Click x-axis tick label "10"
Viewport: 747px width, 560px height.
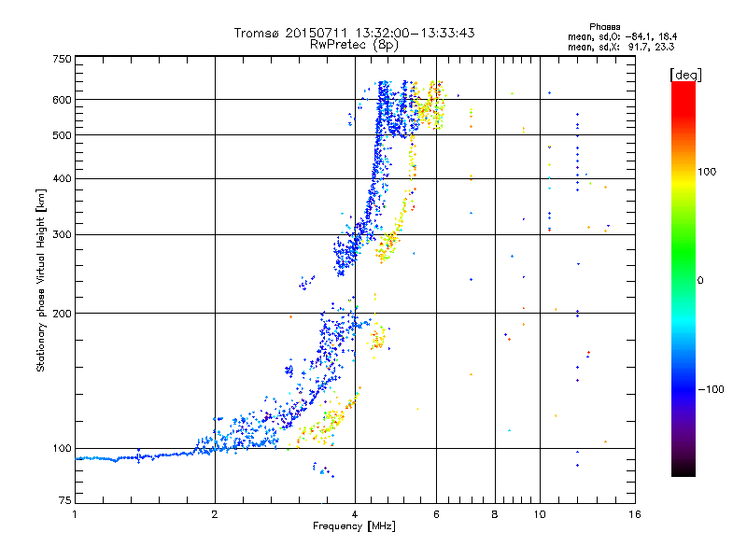pos(540,514)
